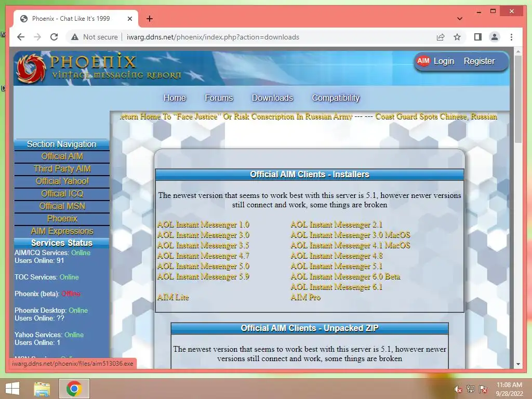Open the Windows Start button
The width and height of the screenshot is (532, 399).
coord(12,389)
